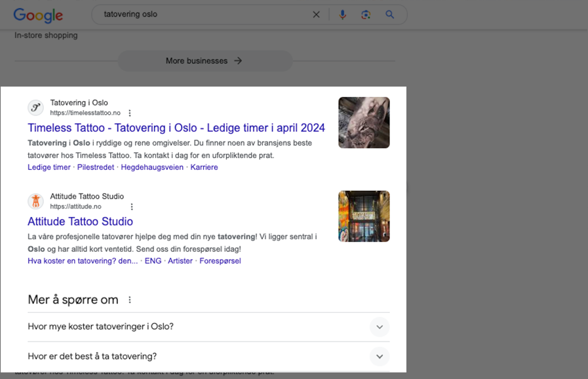
Task: Follow the ENG sitelink
Action: click(153, 261)
